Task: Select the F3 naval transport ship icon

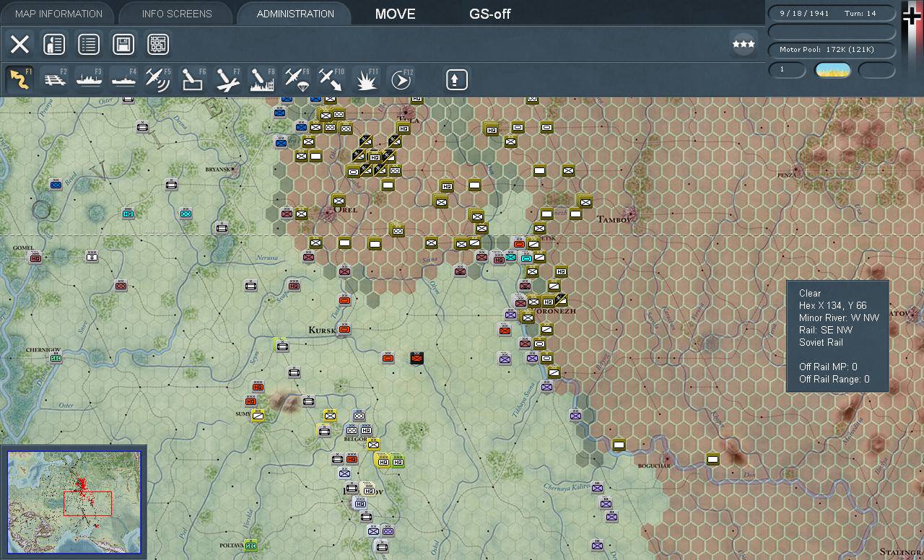Action: pos(90,79)
